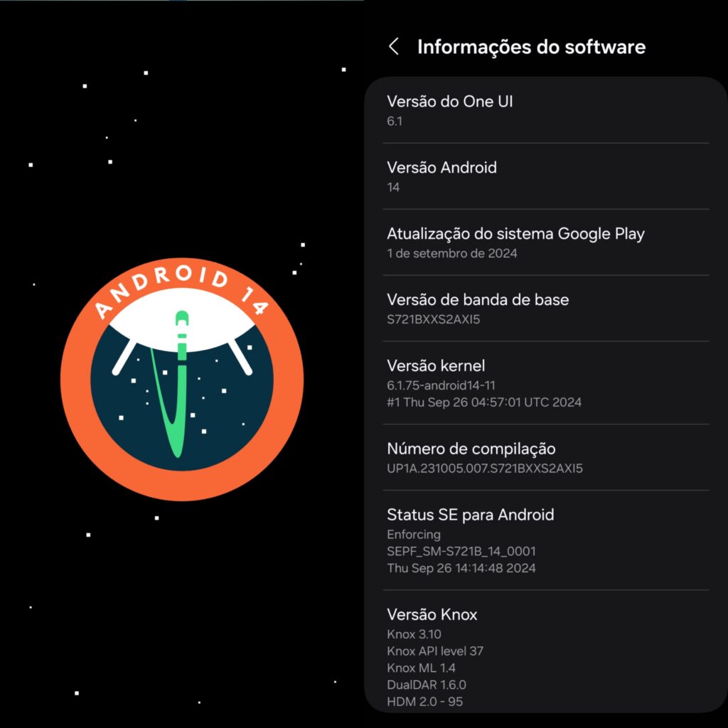Click the "1 de setembro de 2024" date
Viewport: 728px width, 728px height.
point(451,253)
